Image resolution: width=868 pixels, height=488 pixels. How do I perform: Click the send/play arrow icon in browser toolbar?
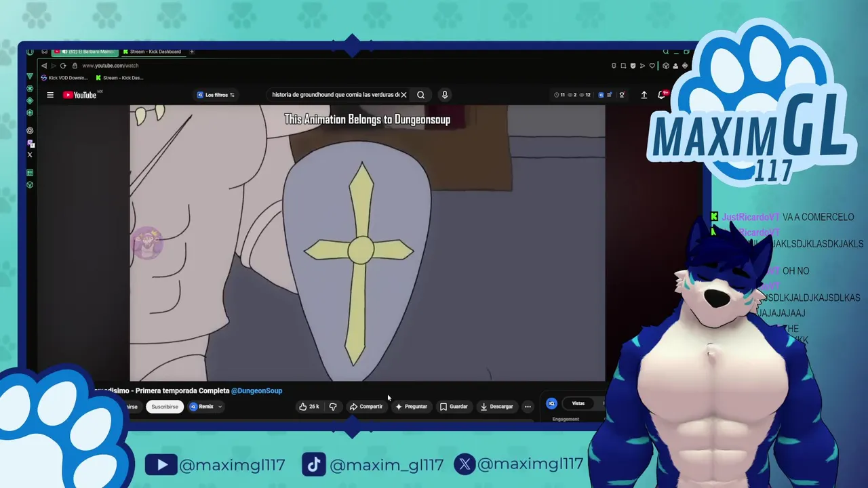(642, 66)
